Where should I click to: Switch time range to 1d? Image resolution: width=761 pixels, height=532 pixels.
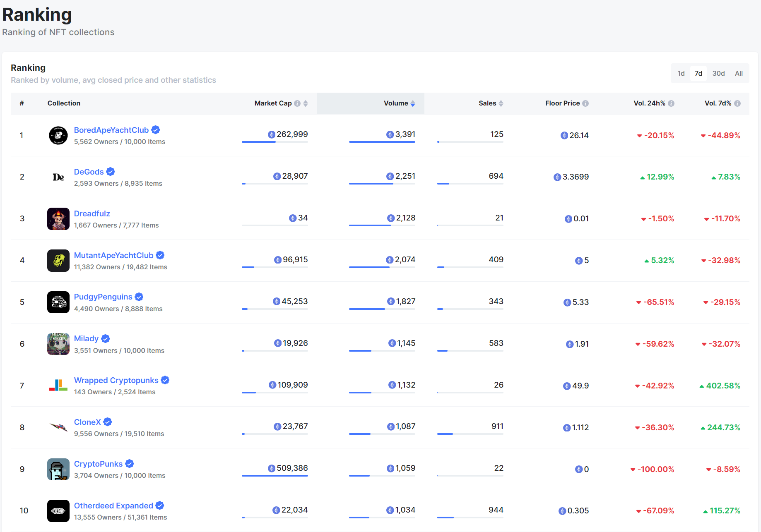tap(681, 73)
